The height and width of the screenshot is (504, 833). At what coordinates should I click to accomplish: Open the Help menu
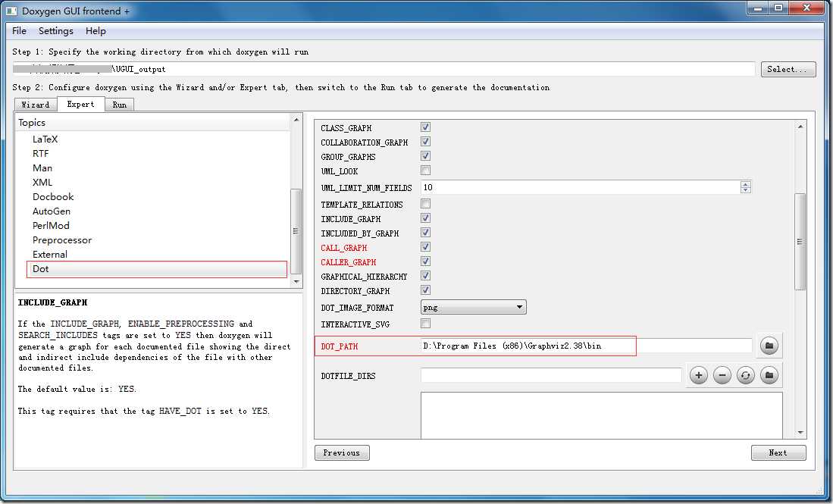pos(96,31)
